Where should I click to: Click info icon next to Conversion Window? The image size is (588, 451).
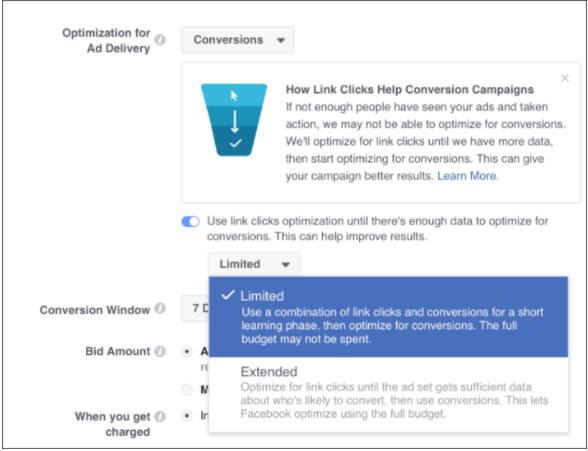click(160, 309)
